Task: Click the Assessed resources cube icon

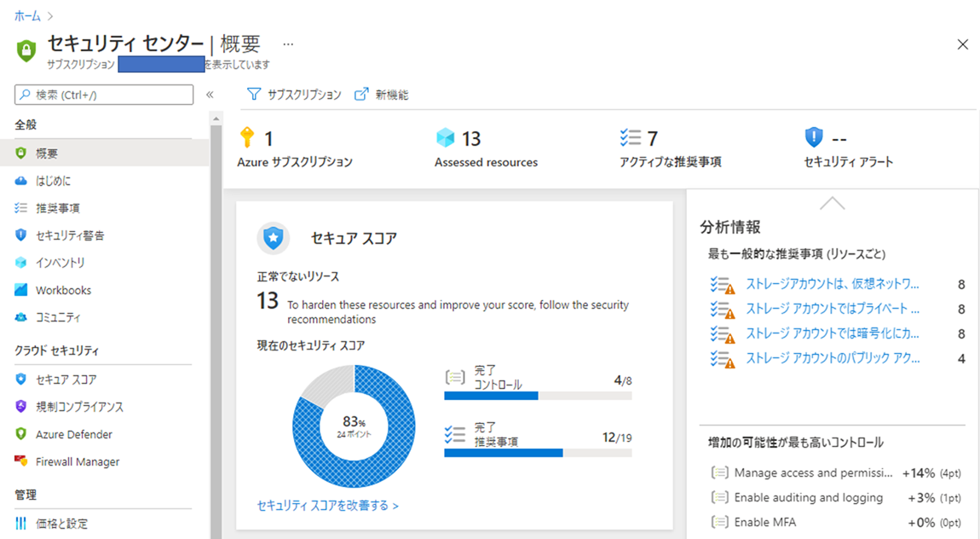Action: point(445,137)
